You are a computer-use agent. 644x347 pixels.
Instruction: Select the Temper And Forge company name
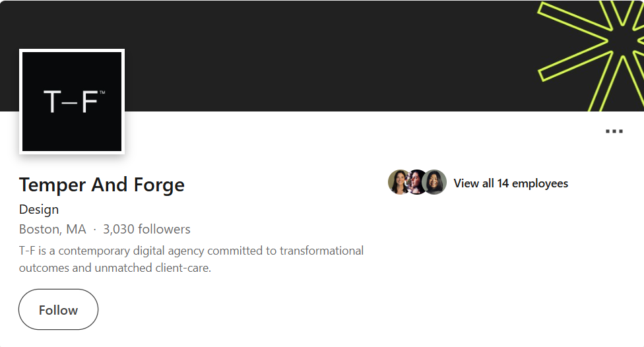point(102,185)
